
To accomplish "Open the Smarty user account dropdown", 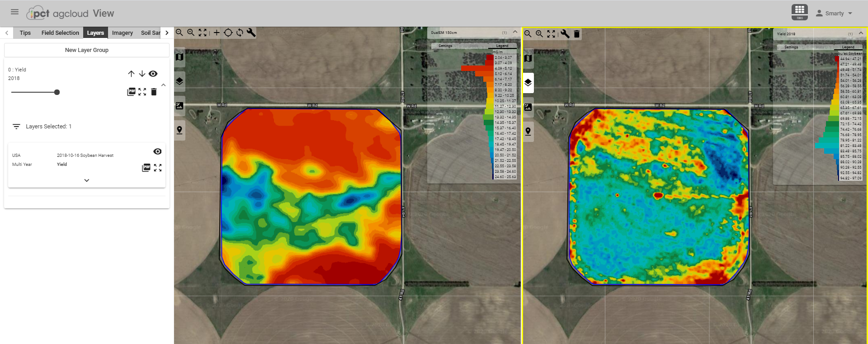I will [x=834, y=13].
